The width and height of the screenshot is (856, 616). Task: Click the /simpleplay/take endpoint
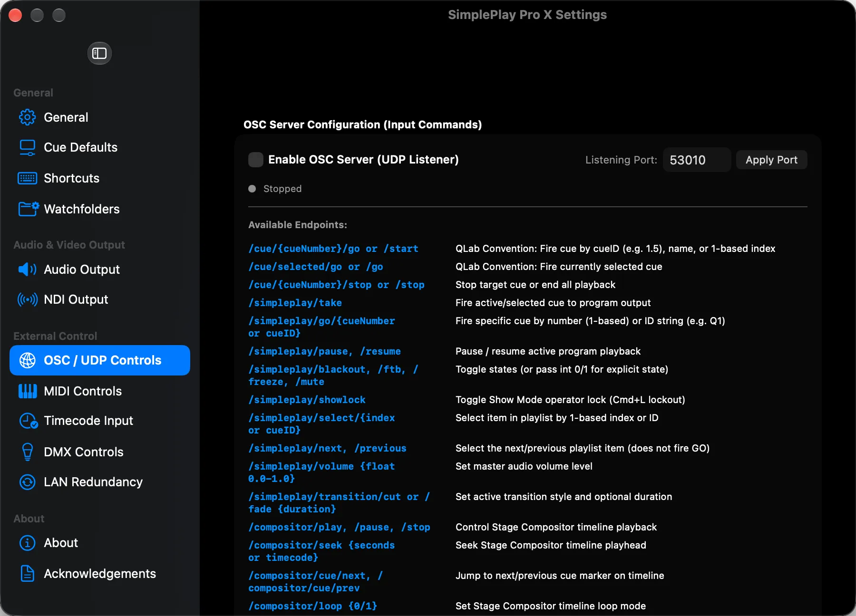coord(295,303)
